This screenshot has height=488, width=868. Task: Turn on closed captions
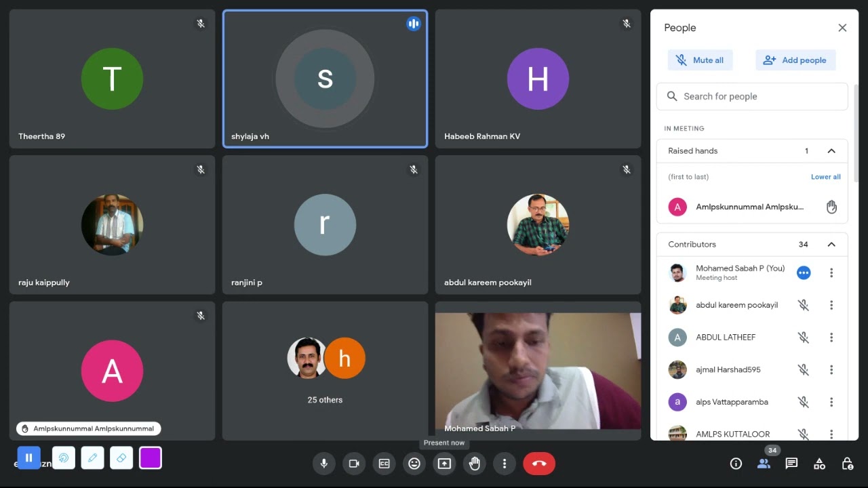(x=384, y=464)
